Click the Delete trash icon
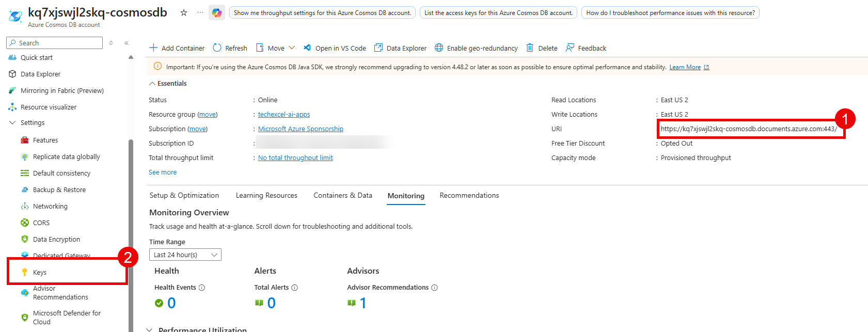This screenshot has height=332, width=868. coord(530,48)
